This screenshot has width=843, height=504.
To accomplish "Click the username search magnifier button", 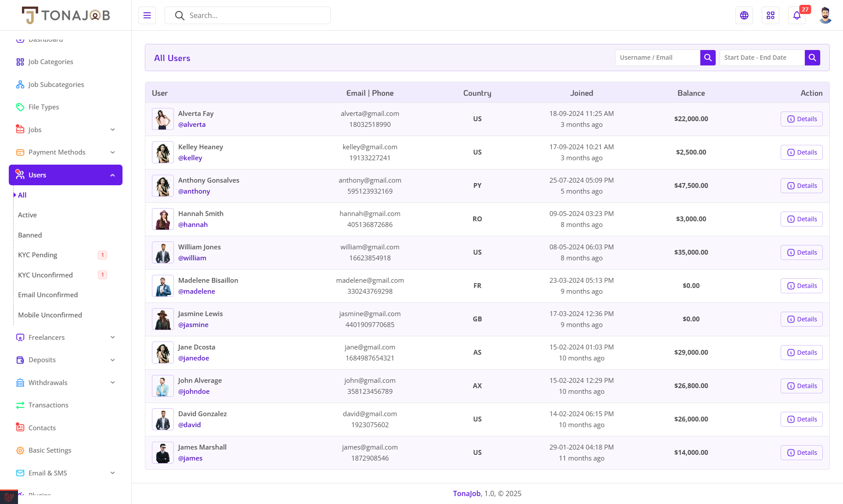I will 708,58.
